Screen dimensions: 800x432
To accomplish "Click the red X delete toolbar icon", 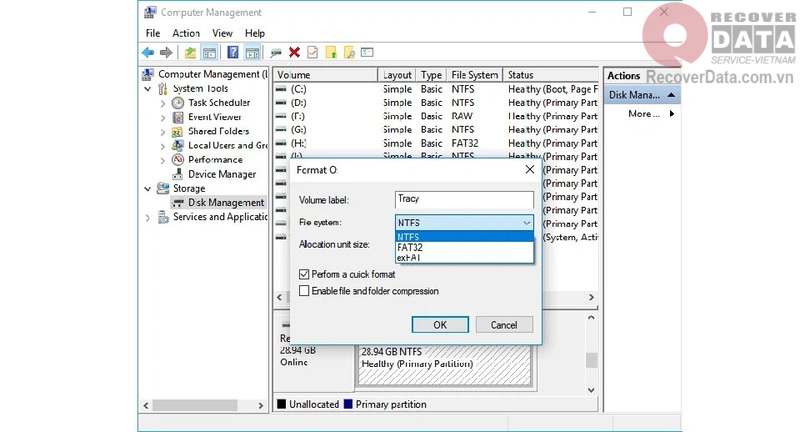I will pos(294,52).
